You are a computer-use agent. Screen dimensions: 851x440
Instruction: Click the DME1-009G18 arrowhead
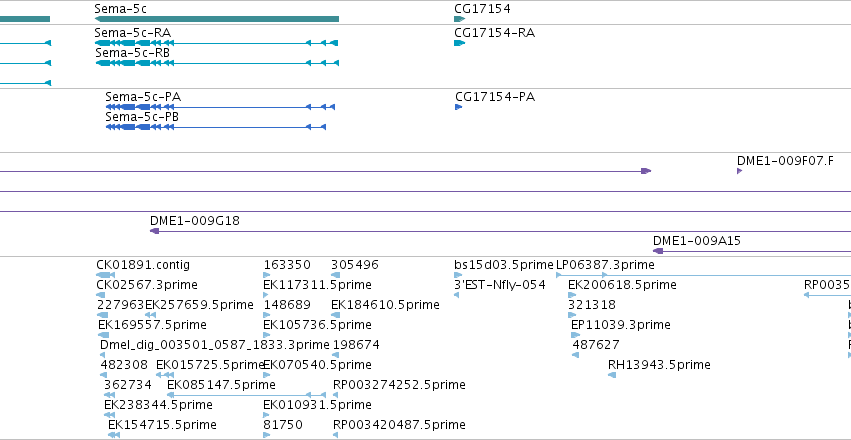pyautogui.click(x=154, y=231)
